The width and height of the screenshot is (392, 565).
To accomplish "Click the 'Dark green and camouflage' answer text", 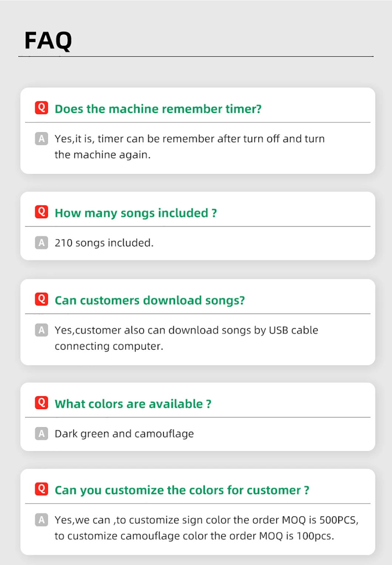I will click(x=124, y=434).
